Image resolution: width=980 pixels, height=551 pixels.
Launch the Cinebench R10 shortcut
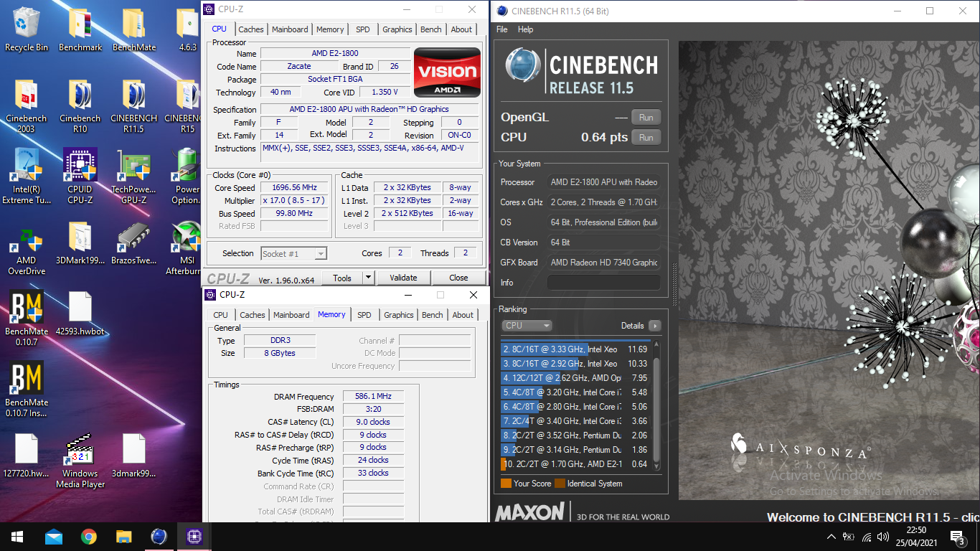click(x=80, y=106)
